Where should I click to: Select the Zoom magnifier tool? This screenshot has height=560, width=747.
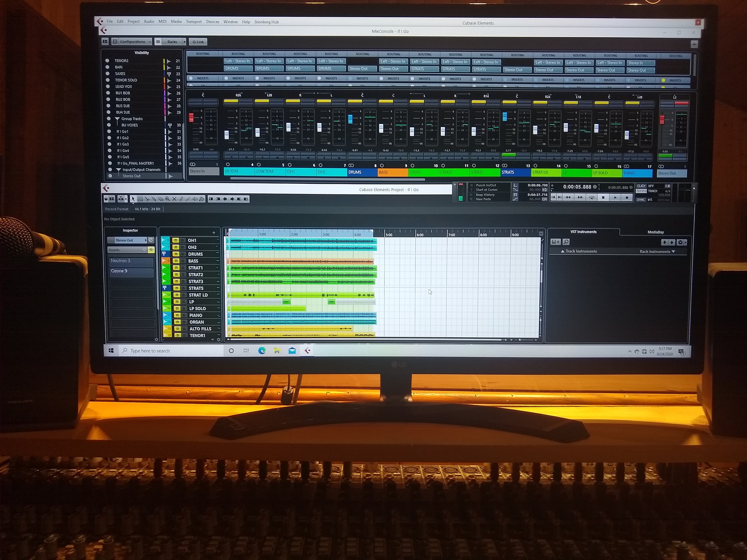pos(167,199)
